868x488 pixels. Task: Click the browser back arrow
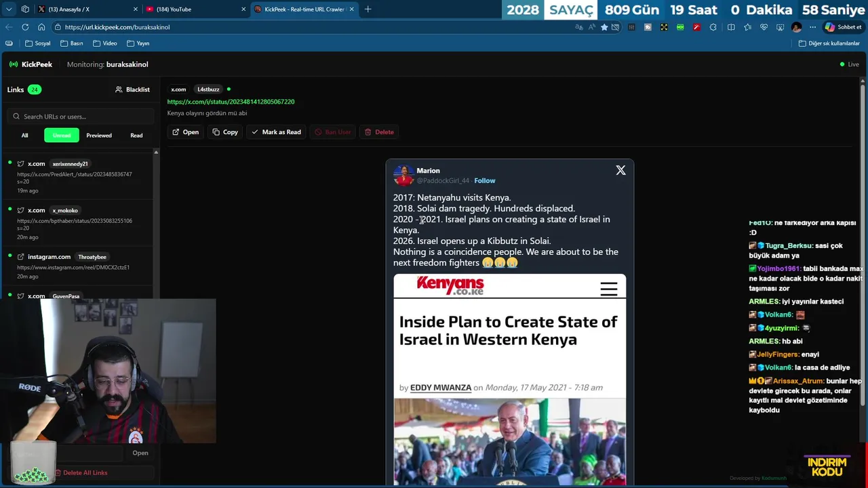click(9, 27)
